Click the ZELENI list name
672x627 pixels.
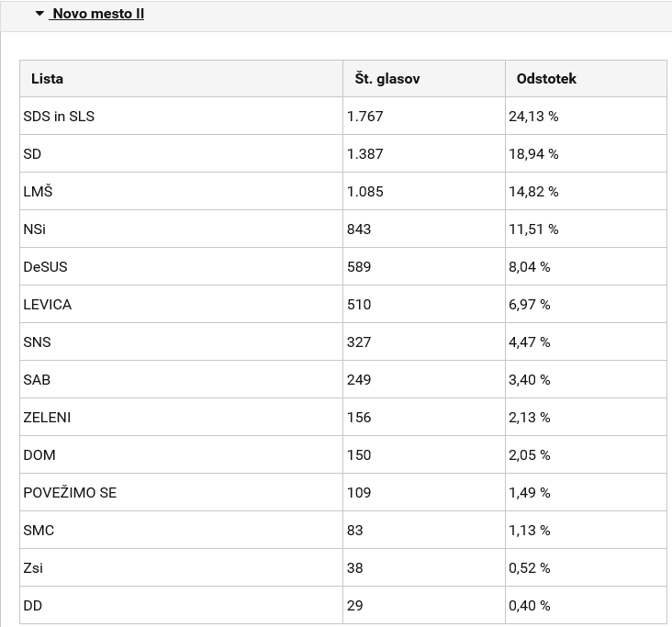47,418
